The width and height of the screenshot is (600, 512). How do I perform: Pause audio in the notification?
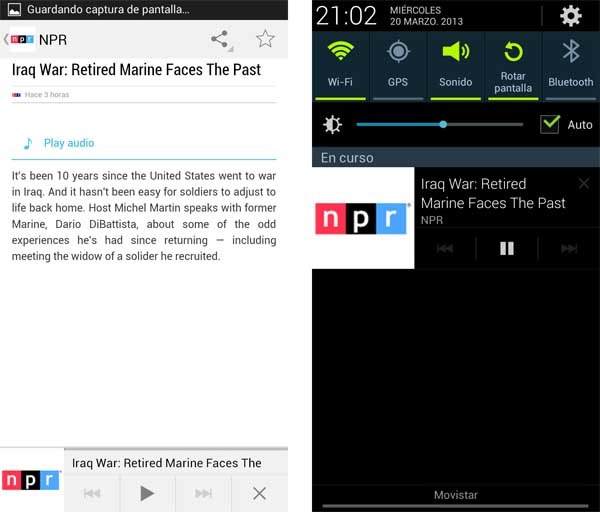tap(507, 248)
